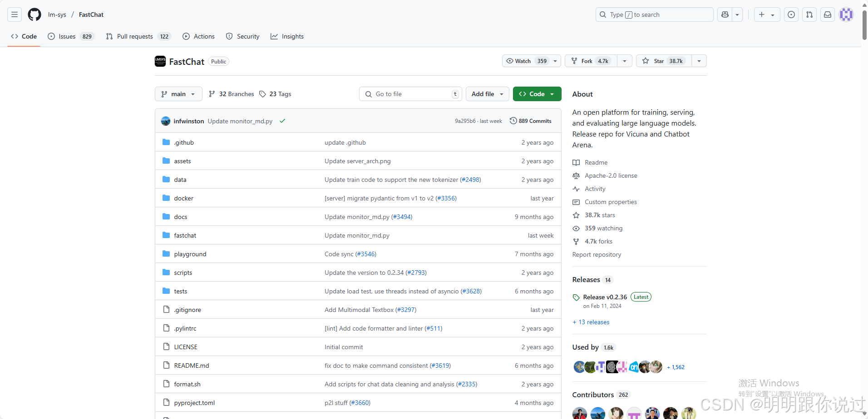Open the green Code dropdown
Viewport: 868px width, 419px height.
[x=537, y=94]
